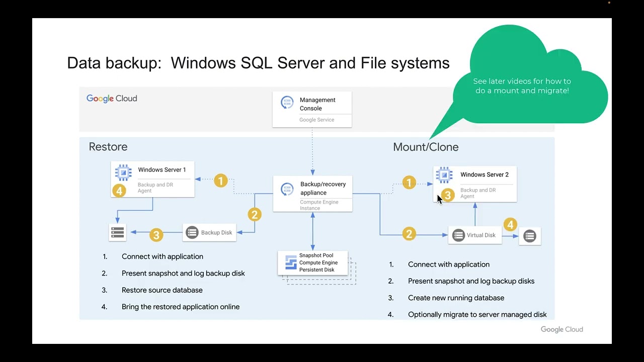Click 'Restore source database' step
Viewport: 644px width, 362px height.
coord(162,290)
